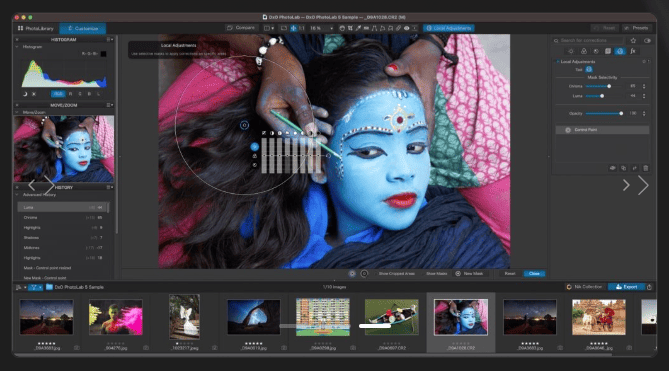The image size is (669, 371).
Task: Open the Presets panel button
Action: coord(637,28)
